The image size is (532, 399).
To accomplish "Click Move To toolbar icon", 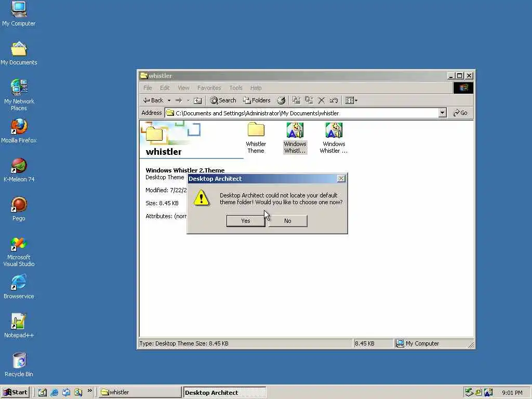I will coord(296,100).
